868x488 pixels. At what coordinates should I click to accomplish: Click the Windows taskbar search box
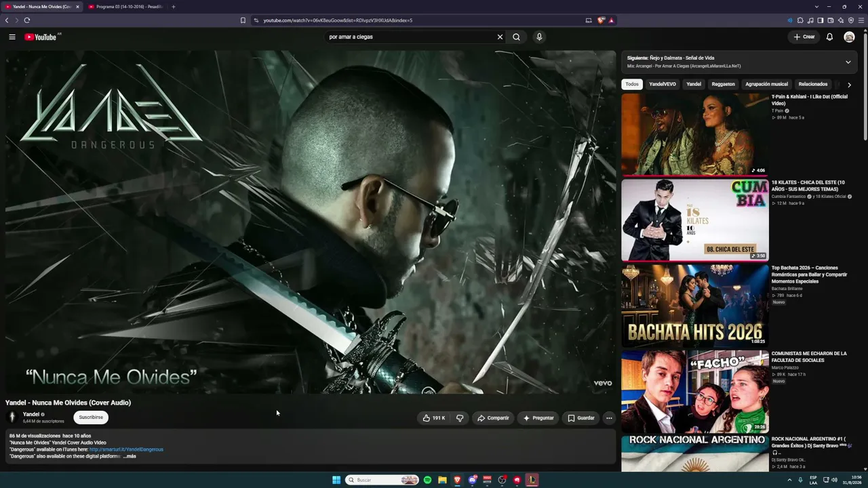(382, 480)
